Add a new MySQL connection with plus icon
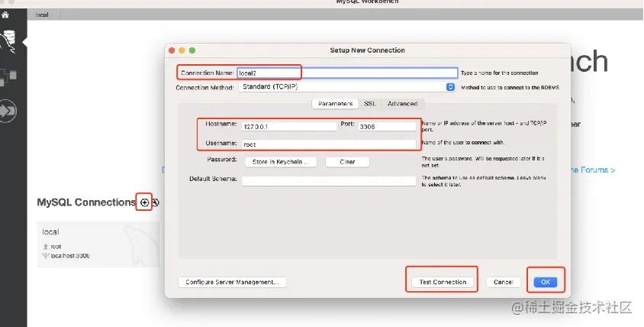The height and width of the screenshot is (327, 644). (x=144, y=202)
